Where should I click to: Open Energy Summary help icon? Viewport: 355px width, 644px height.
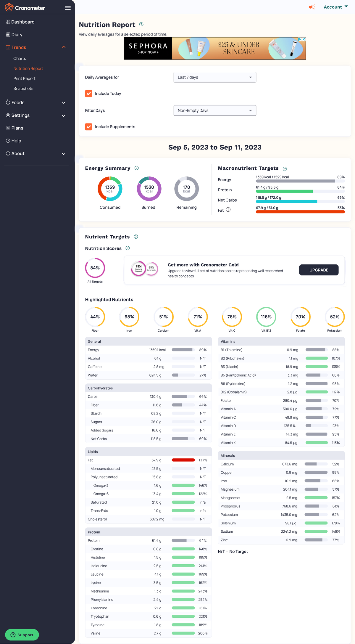pos(137,168)
